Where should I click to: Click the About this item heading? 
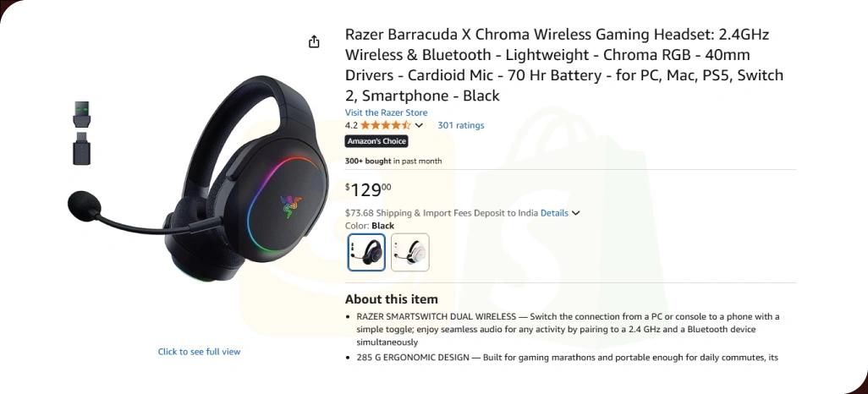point(391,299)
